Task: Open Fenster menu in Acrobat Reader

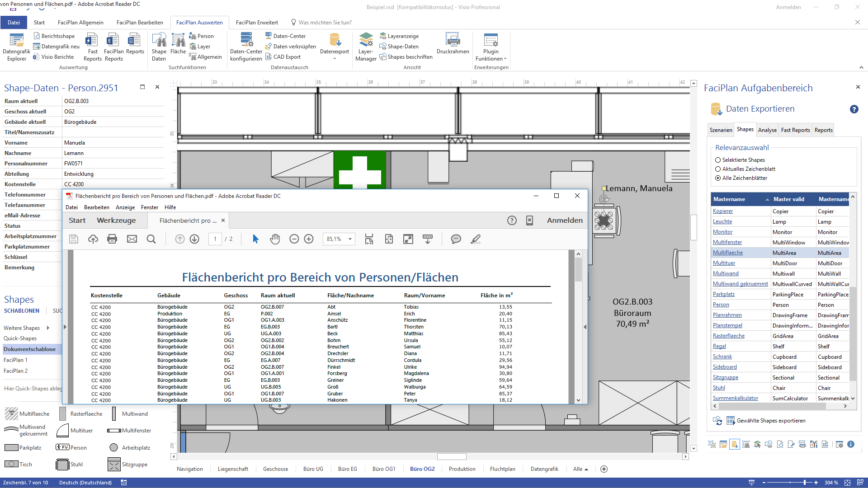Action: click(150, 207)
